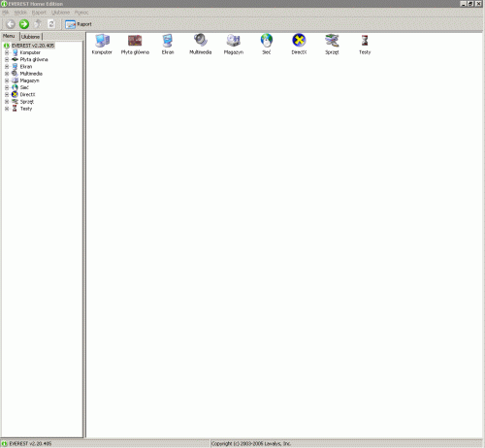Open the Płyta główna icon in the right pane
The width and height of the screenshot is (485, 448).
click(x=135, y=45)
